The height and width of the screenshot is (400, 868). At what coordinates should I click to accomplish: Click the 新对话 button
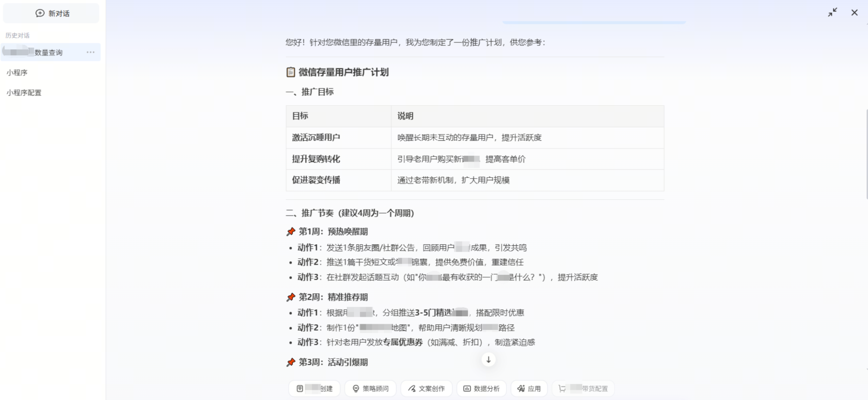(x=51, y=13)
